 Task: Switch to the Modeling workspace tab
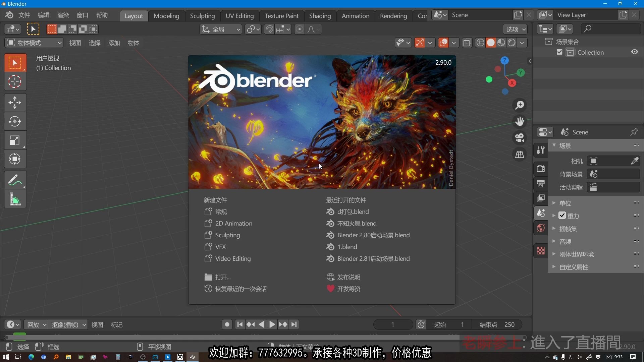tap(166, 16)
